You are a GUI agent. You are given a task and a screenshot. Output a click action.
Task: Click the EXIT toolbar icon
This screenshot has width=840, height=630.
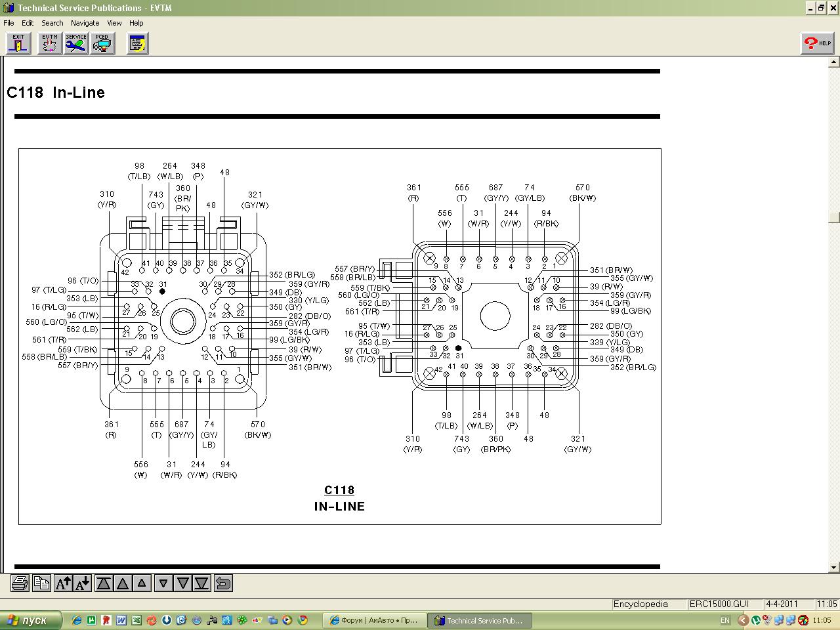coord(18,43)
